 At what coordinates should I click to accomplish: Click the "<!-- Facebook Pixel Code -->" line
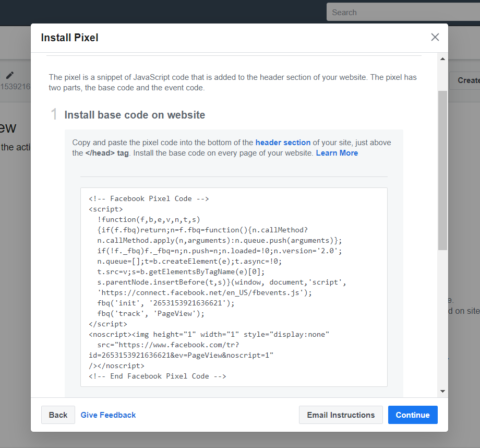click(149, 198)
